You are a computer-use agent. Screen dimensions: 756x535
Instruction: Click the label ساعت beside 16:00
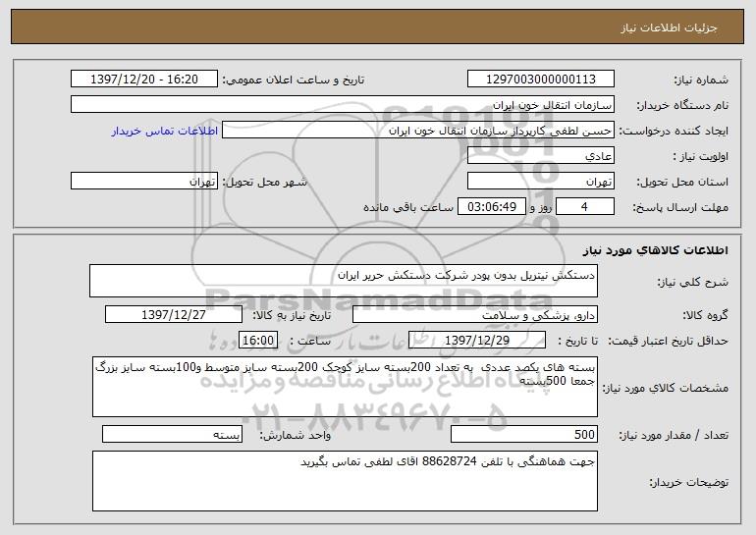click(x=310, y=342)
